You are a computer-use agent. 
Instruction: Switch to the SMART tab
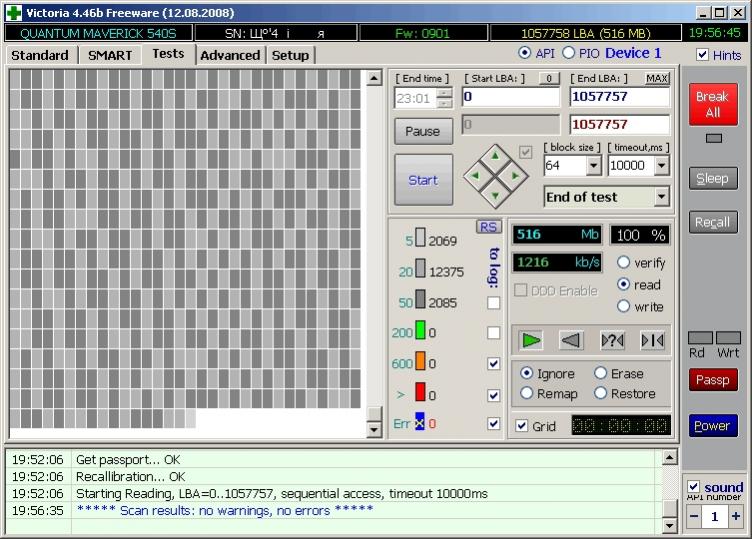pos(110,55)
